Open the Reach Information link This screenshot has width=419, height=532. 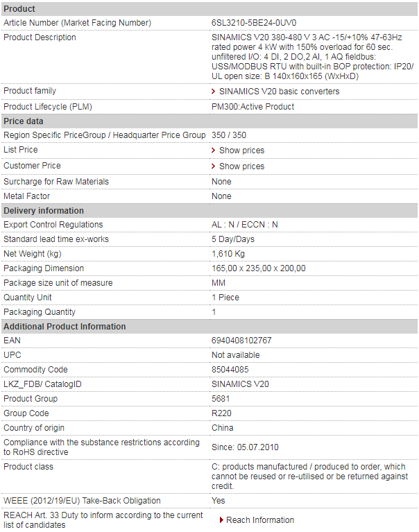point(260,520)
